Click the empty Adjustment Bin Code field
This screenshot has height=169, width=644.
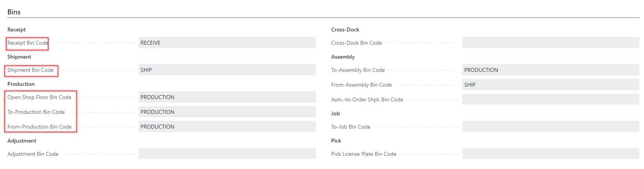227,154
